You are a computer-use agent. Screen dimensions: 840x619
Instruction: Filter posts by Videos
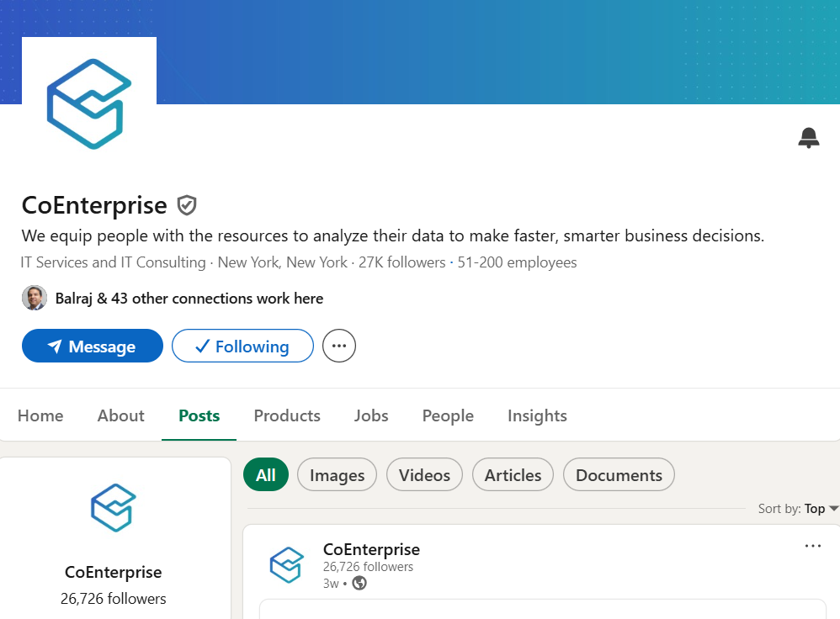coord(424,475)
